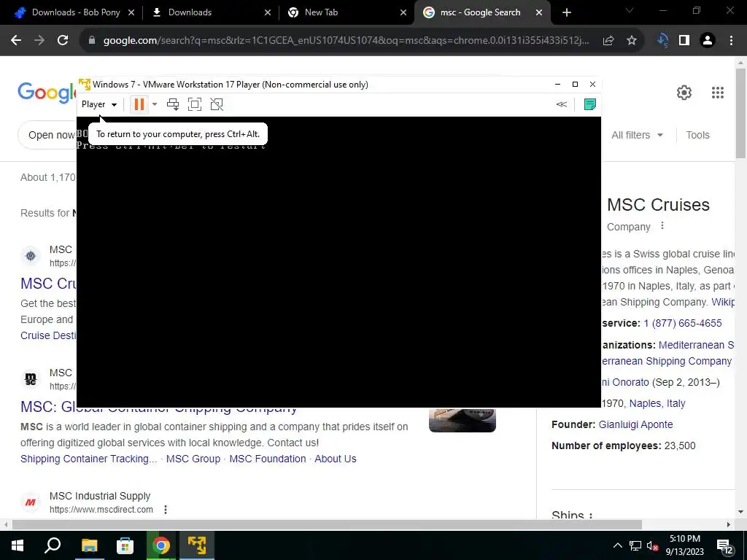Open Windows taskbar search
Screen dimensions: 747x560
(53, 545)
